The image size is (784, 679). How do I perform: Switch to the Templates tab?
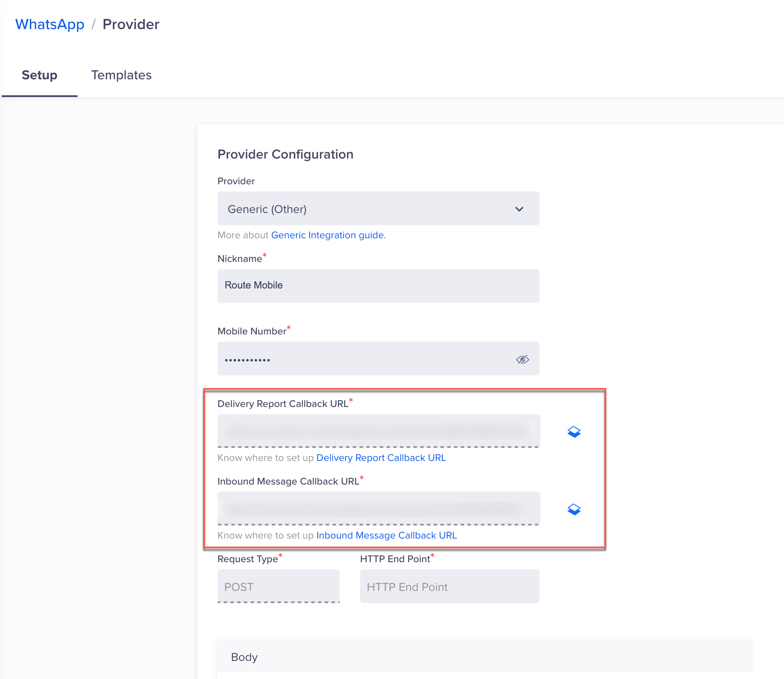tap(121, 75)
